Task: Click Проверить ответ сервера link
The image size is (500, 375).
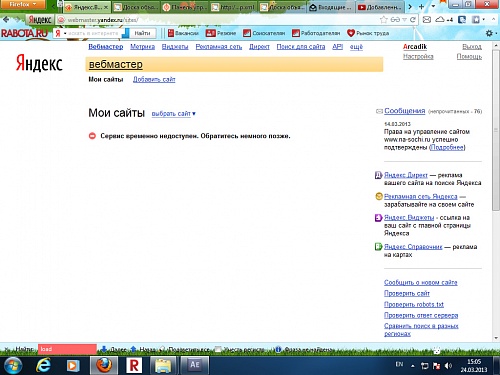Action: [x=421, y=315]
